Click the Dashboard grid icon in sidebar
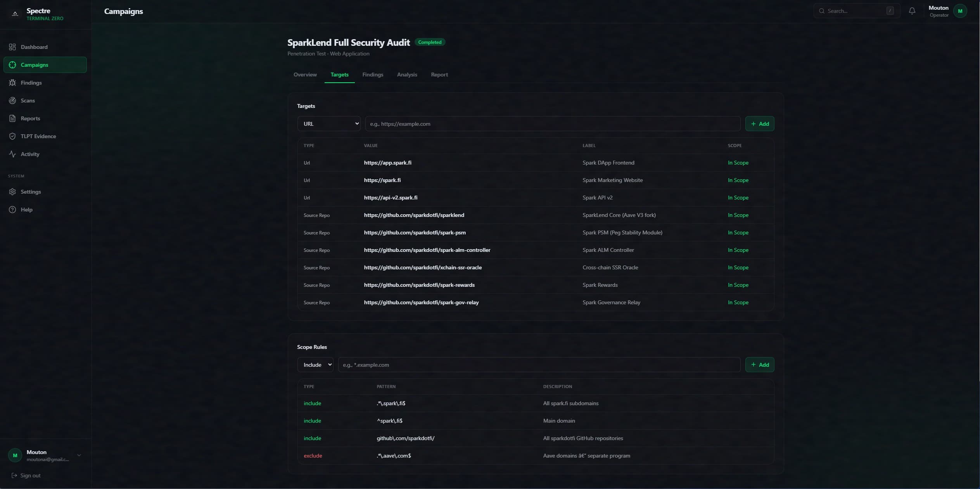 pyautogui.click(x=12, y=47)
